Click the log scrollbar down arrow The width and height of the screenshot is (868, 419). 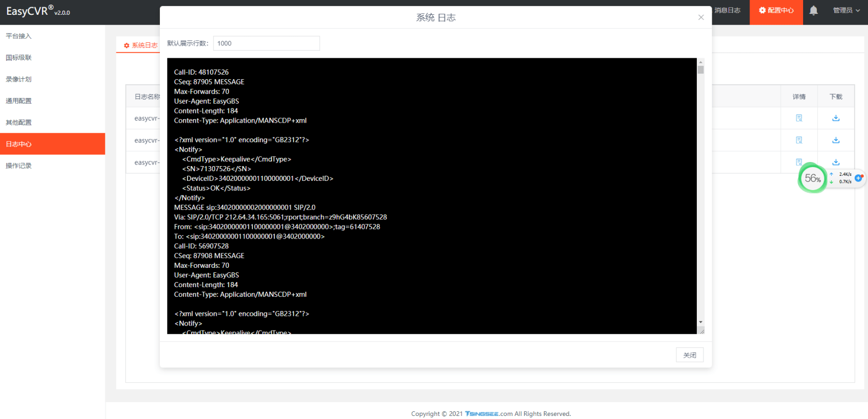[x=700, y=322]
